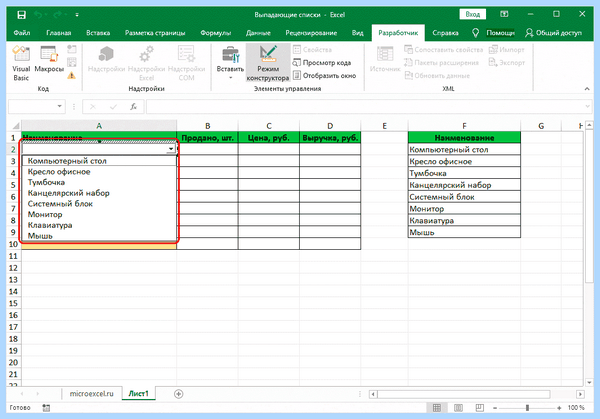Choose Монитор from dropdown list

(99, 214)
